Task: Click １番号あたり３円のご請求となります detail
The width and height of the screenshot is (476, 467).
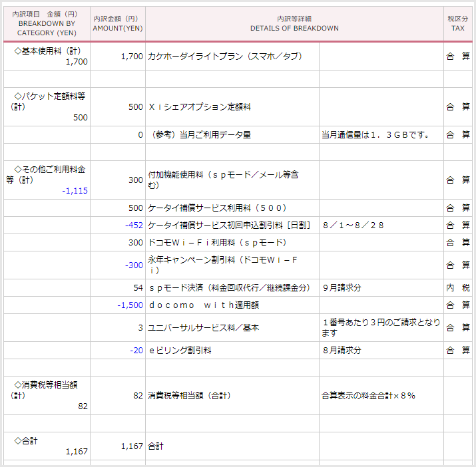Action: (x=381, y=328)
